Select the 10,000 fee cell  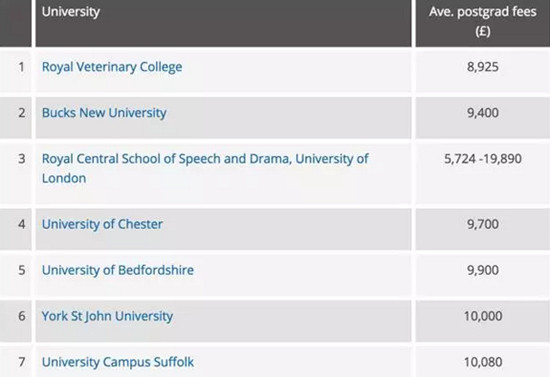click(x=483, y=321)
